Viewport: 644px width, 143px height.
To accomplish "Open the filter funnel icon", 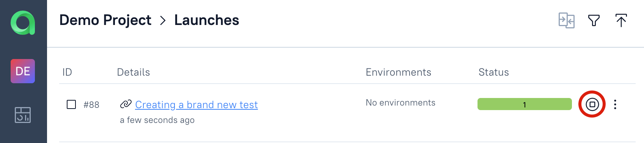I will coord(594,20).
